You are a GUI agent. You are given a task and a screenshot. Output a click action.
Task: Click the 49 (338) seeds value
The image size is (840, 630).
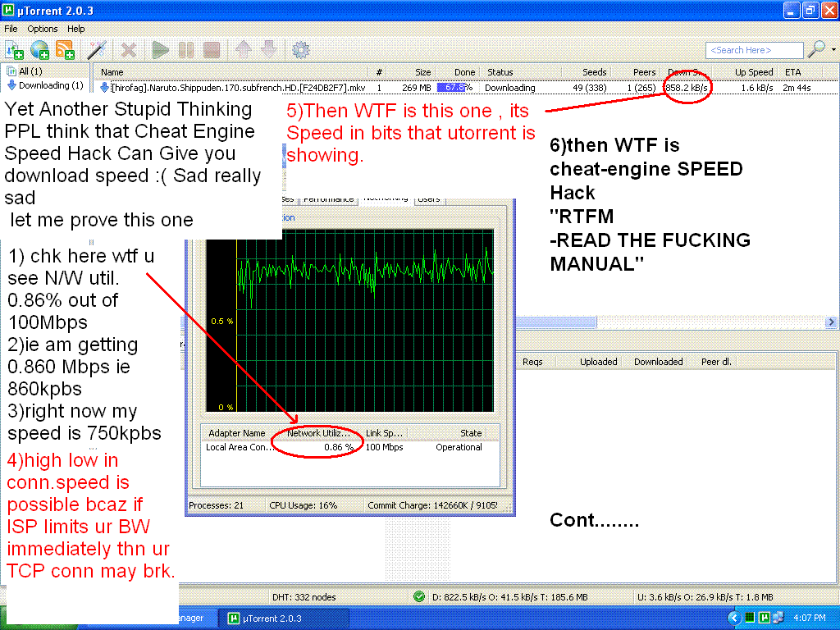click(589, 88)
